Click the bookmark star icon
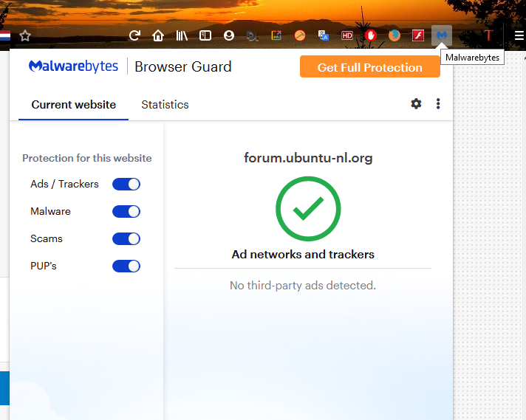The image size is (526, 420). pos(25,35)
